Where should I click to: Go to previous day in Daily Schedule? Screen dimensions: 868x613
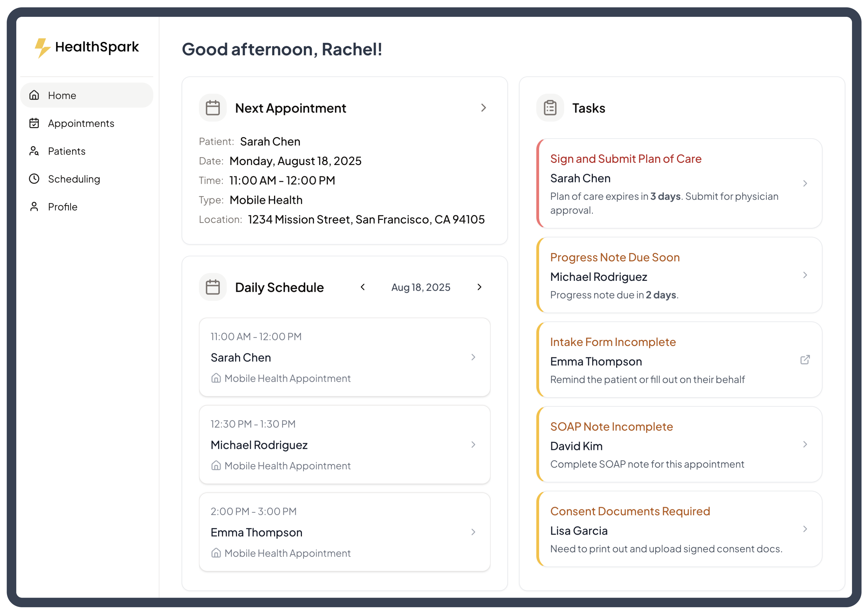pos(363,287)
